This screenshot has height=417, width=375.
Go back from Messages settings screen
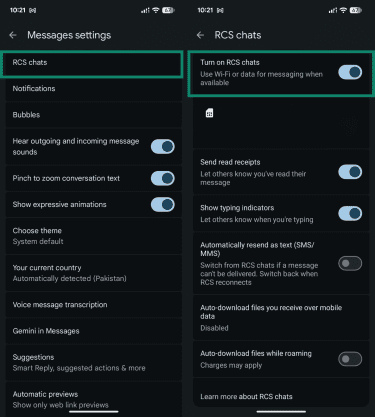coord(13,35)
